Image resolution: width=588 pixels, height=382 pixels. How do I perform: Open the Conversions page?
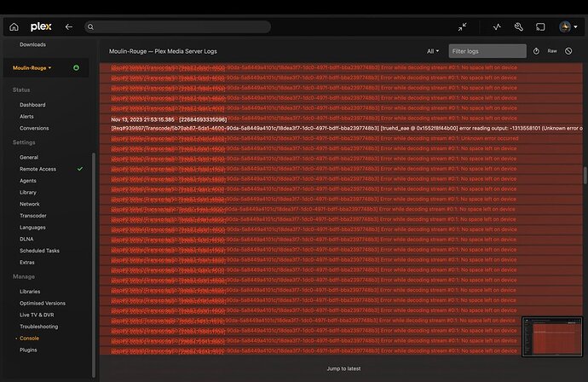pos(34,128)
